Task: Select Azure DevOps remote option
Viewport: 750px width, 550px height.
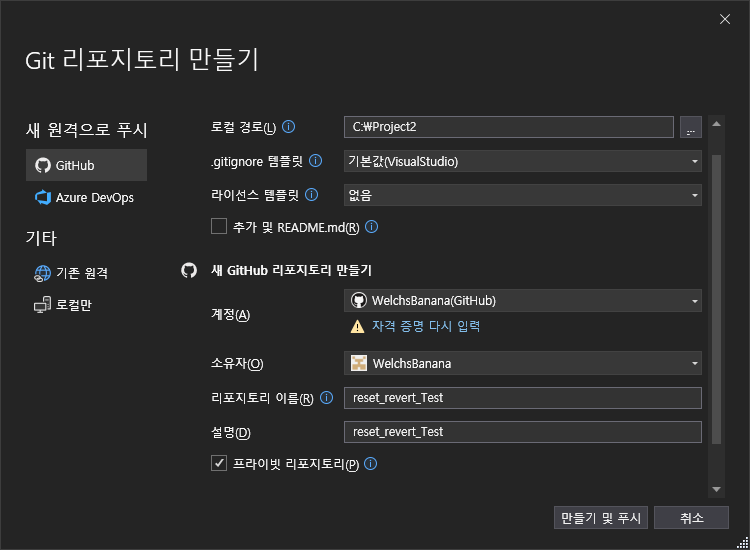Action: 86,198
